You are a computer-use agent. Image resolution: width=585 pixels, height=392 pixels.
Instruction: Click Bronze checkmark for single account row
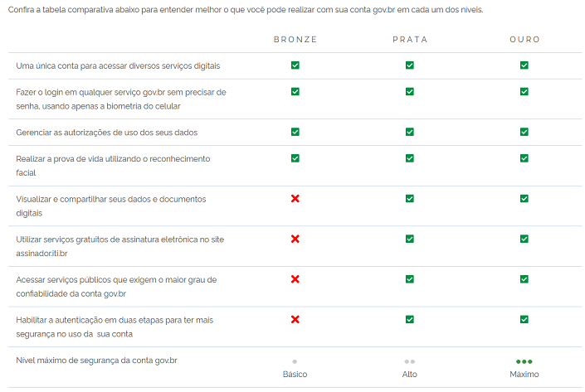295,65
